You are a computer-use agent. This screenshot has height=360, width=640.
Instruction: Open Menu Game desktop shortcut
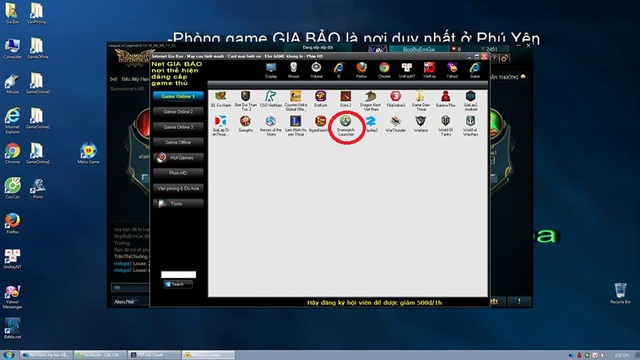coord(88,153)
